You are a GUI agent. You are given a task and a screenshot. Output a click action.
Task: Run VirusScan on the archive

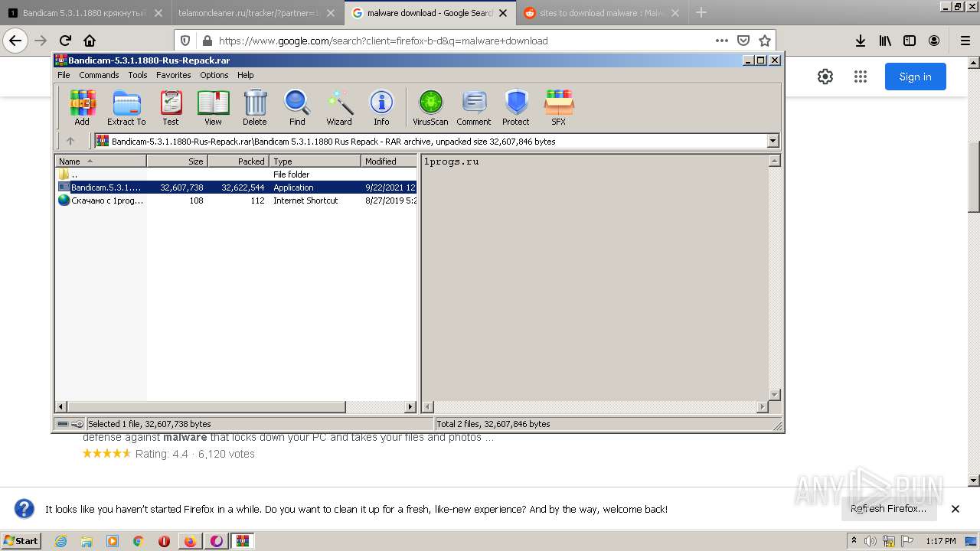click(x=430, y=107)
